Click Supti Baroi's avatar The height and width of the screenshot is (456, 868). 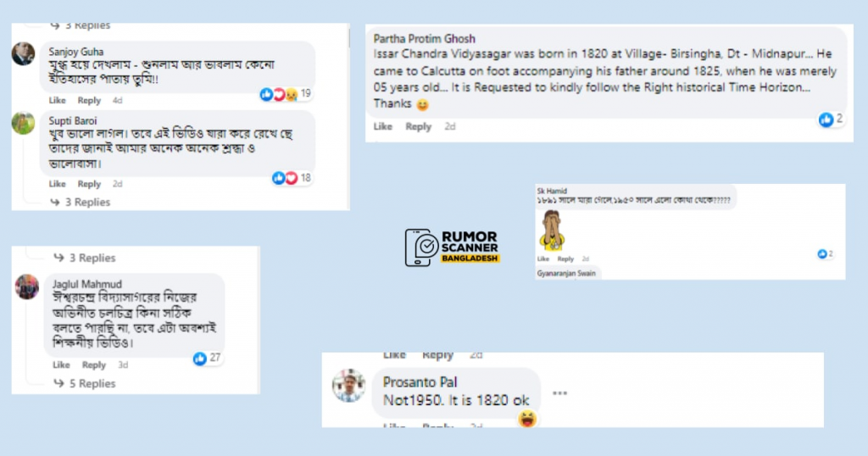23,123
